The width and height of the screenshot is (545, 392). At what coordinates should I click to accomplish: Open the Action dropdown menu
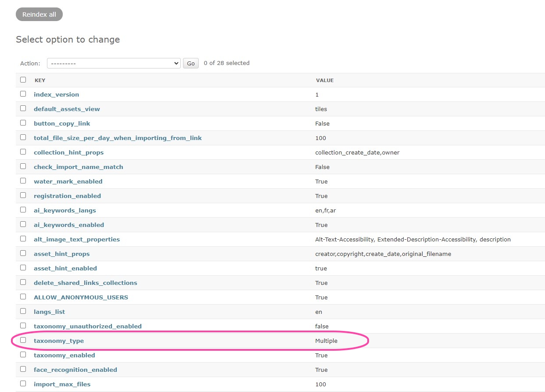tap(114, 63)
